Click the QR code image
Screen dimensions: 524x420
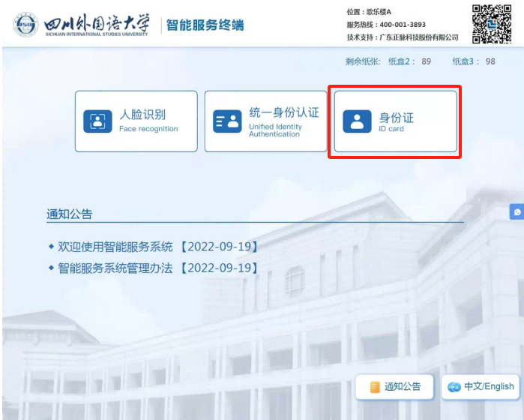coord(492,23)
